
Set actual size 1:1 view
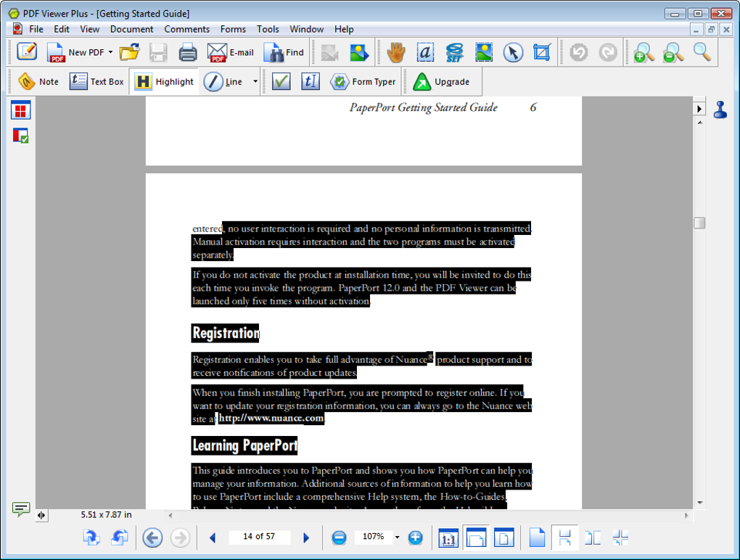coord(448,538)
